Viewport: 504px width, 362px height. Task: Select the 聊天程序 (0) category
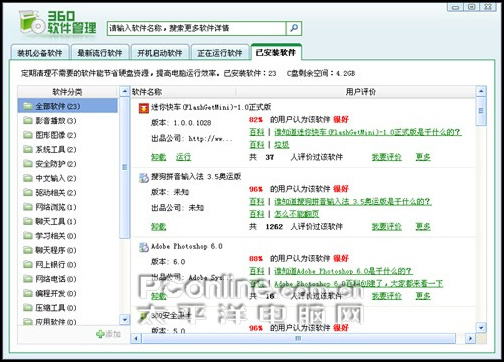68,250
